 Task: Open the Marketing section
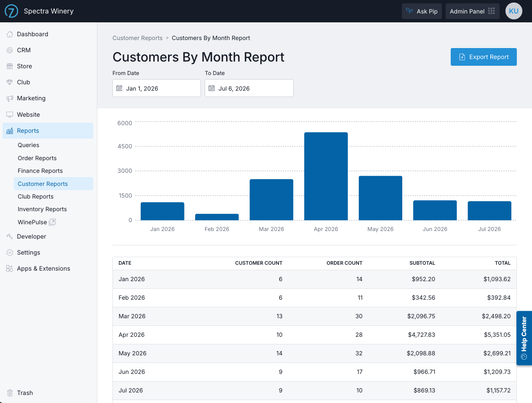coord(48,98)
